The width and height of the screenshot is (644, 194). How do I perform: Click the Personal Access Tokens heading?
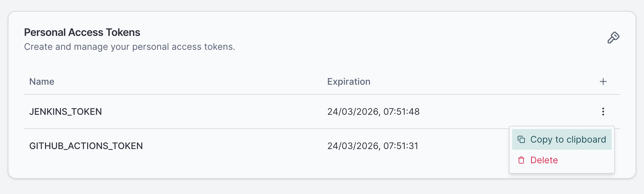[x=82, y=32]
